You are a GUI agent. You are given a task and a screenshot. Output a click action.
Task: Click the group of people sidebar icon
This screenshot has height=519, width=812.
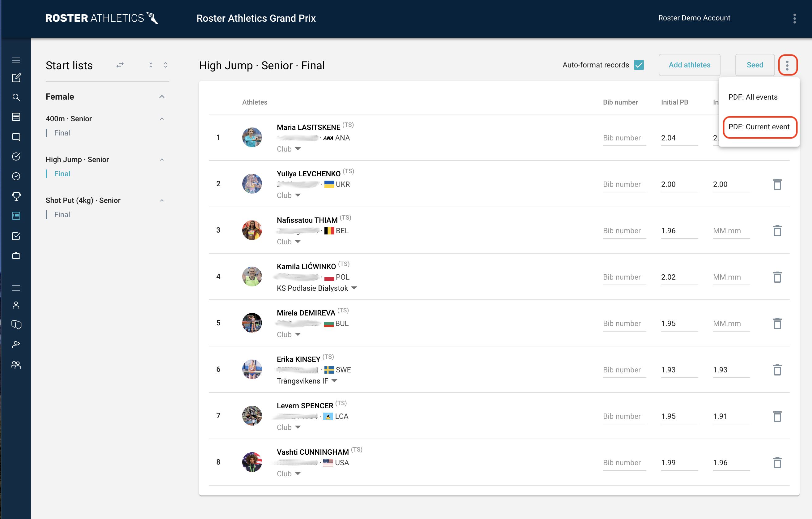16,365
